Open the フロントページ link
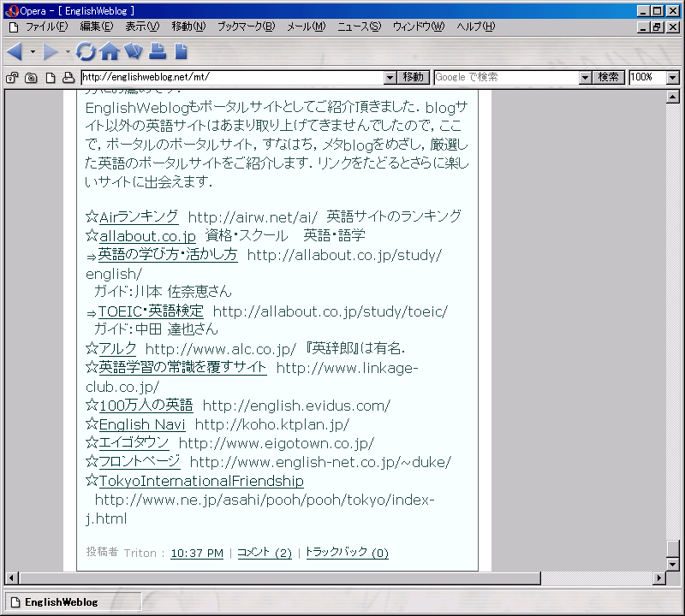 tap(140, 462)
